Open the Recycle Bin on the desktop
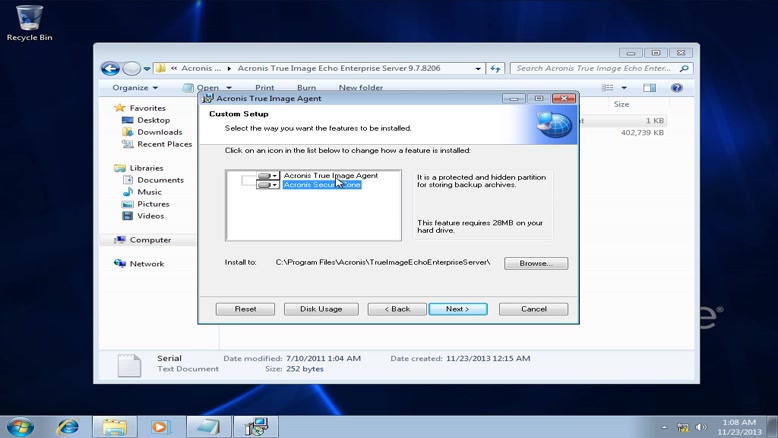Viewport: 778px width, 438px height. tap(29, 22)
